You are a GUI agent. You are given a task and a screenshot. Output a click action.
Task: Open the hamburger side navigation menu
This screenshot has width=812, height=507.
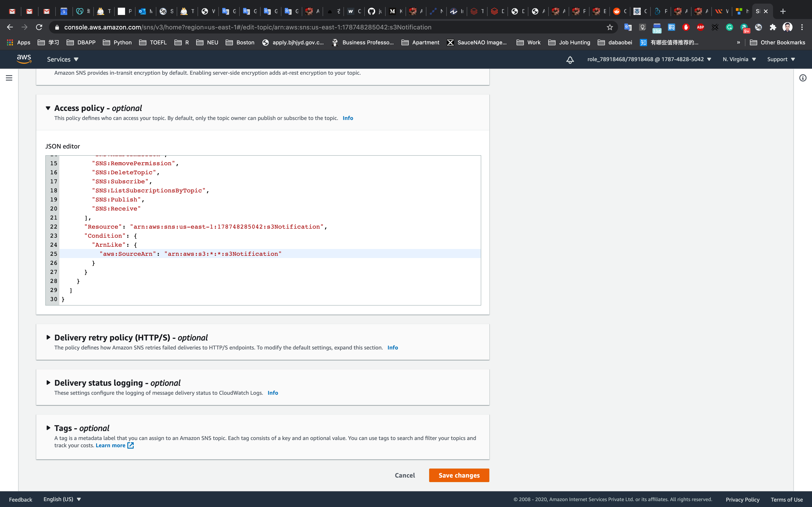point(9,78)
